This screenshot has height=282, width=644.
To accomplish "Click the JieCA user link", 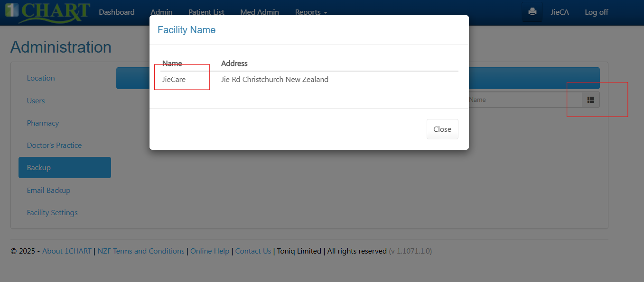I will coord(560,12).
